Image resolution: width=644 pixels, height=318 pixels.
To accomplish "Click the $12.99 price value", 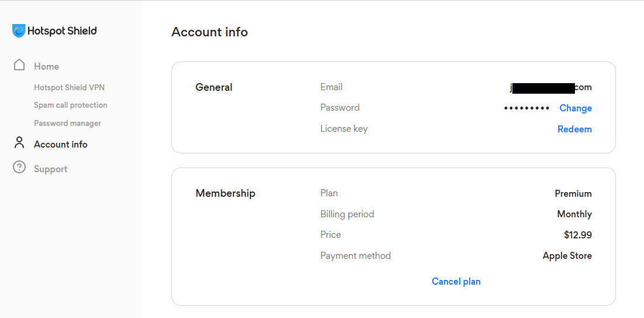I will (x=578, y=235).
